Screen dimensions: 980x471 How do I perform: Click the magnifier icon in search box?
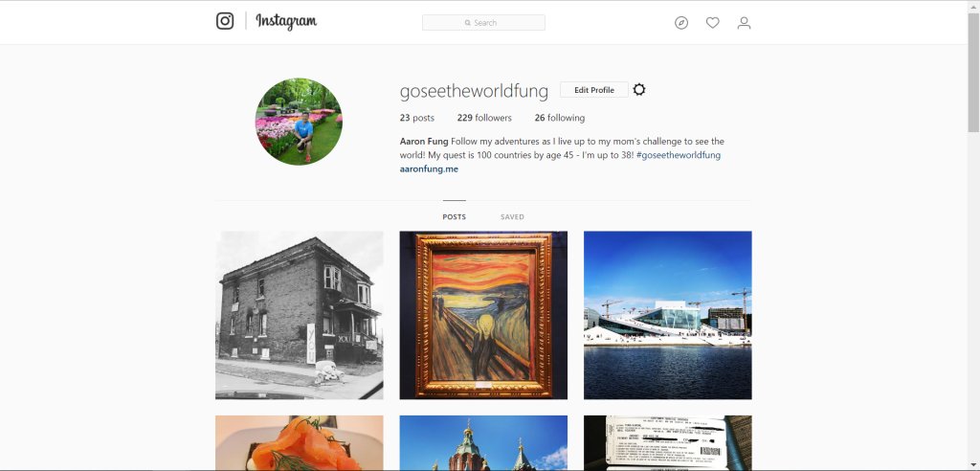click(x=467, y=23)
